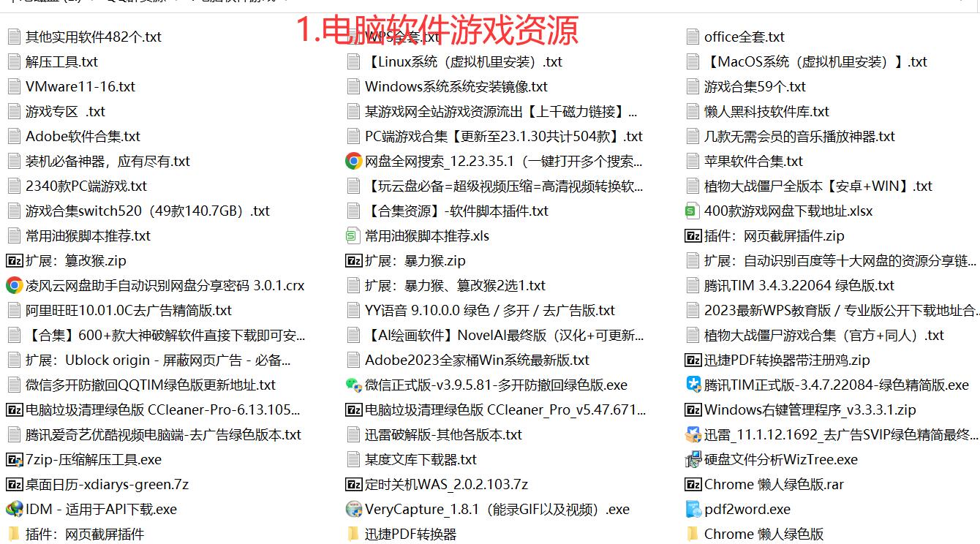The height and width of the screenshot is (544, 980).
Task: Select the pdf2word.exe file icon
Action: tap(693, 509)
